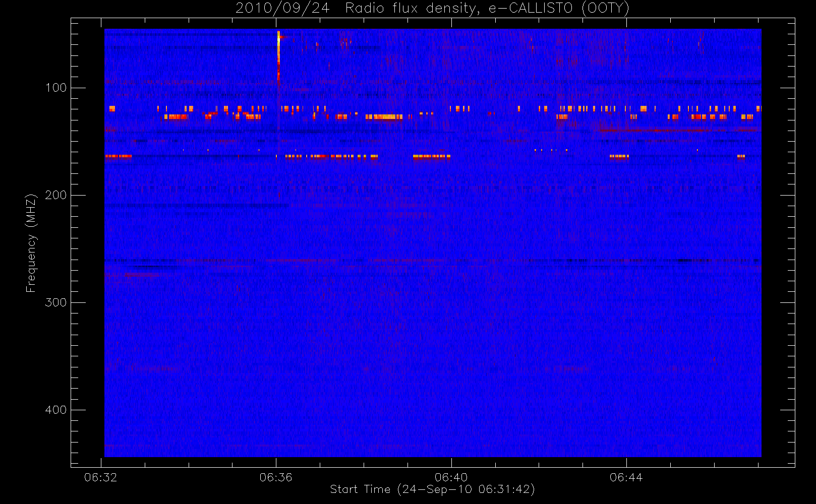The height and width of the screenshot is (504, 816).
Task: Click the '06:36' time axis label
Action: 276,477
